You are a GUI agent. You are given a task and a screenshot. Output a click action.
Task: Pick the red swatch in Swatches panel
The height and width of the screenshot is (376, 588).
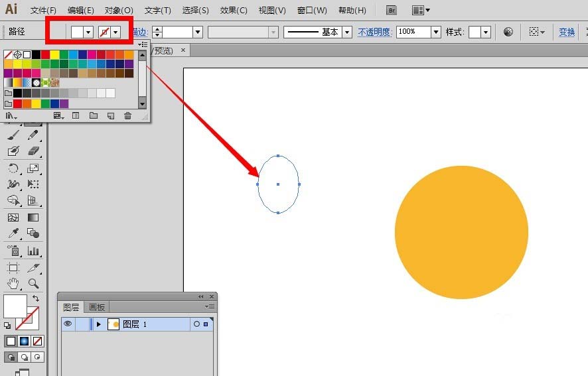point(45,55)
